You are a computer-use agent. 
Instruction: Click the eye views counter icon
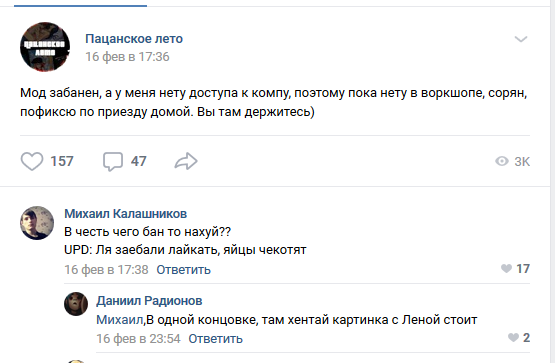tap(502, 161)
